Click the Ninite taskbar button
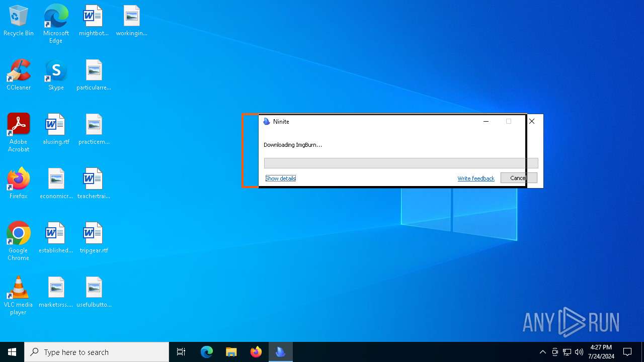 (x=281, y=352)
